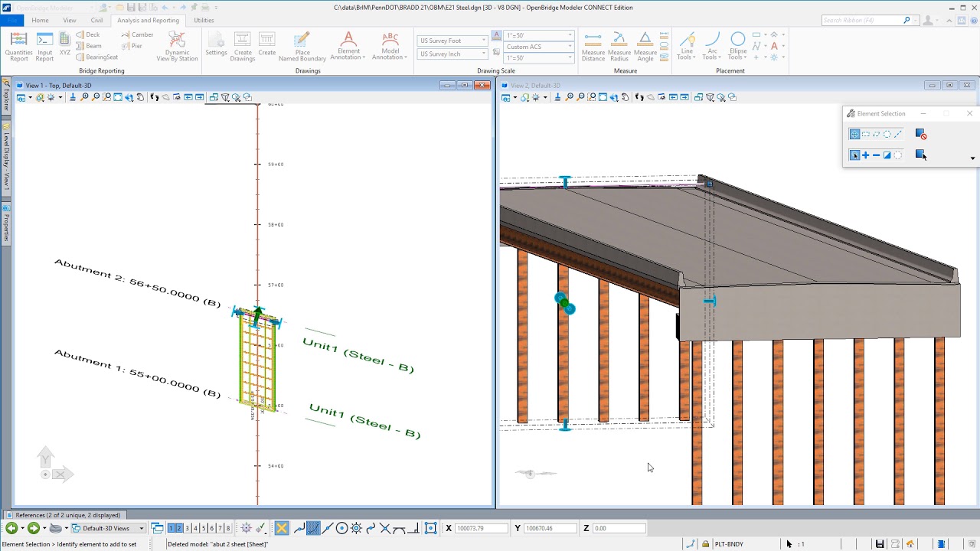This screenshot has height=551, width=980.
Task: Open the Pier report
Action: pos(132,46)
